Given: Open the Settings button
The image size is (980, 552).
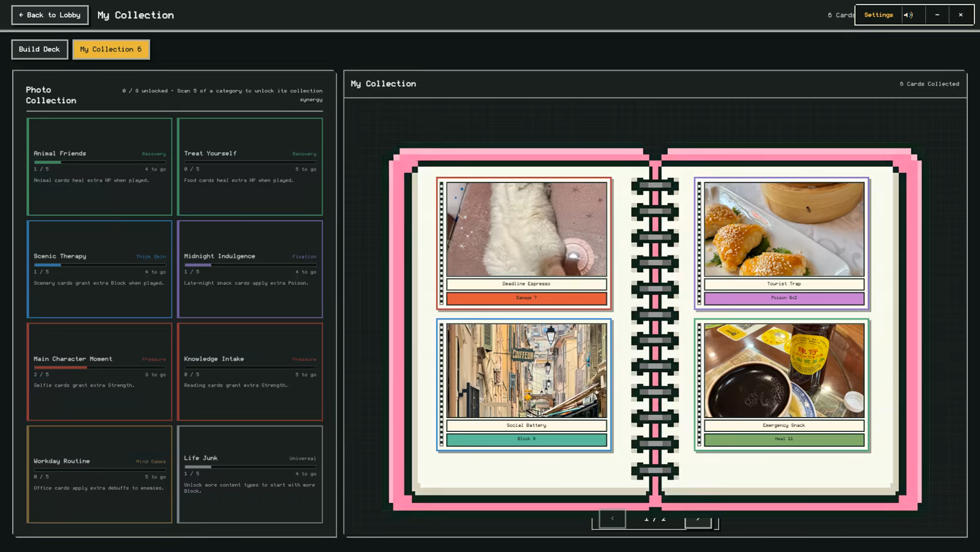Looking at the screenshot, I should [878, 15].
